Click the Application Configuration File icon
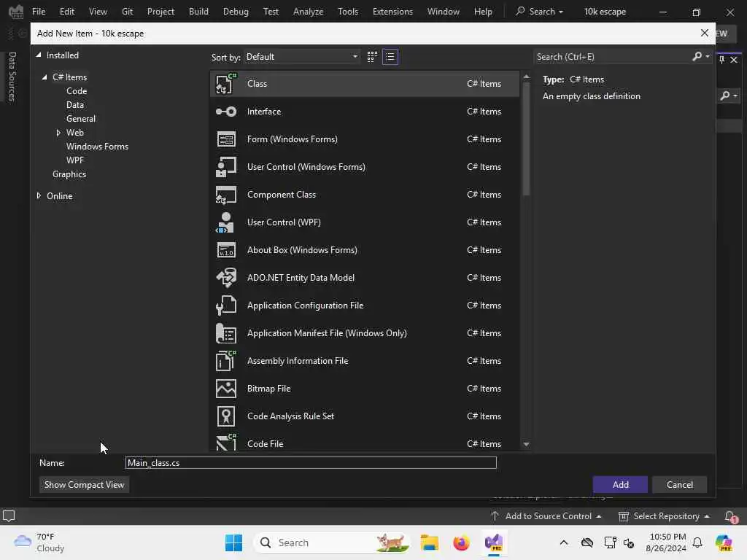Viewport: 747px width, 560px height. (x=226, y=306)
